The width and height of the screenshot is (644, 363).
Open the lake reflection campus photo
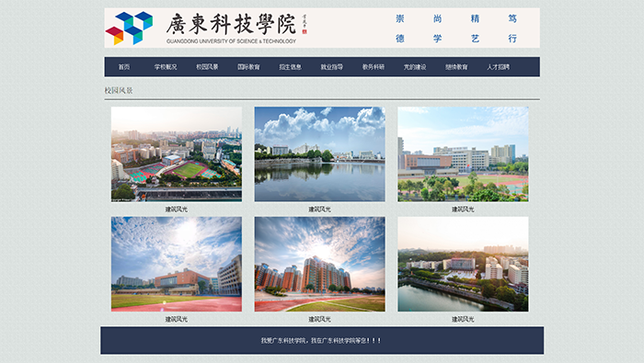click(x=320, y=154)
